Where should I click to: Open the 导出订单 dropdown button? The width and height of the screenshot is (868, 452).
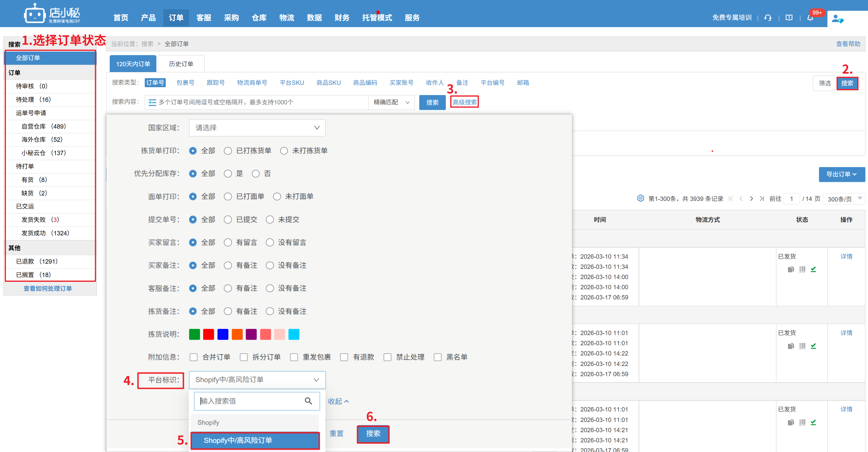(841, 174)
